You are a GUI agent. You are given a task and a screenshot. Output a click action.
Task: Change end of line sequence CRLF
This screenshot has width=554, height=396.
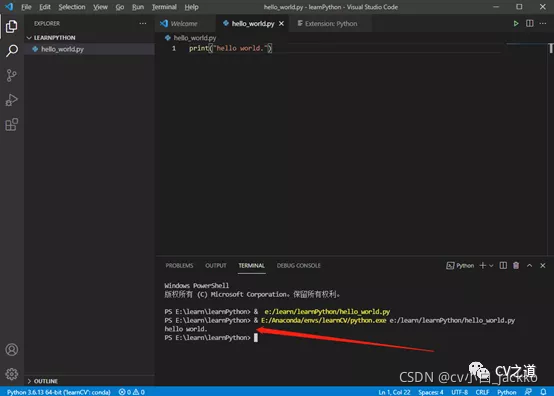pos(482,392)
